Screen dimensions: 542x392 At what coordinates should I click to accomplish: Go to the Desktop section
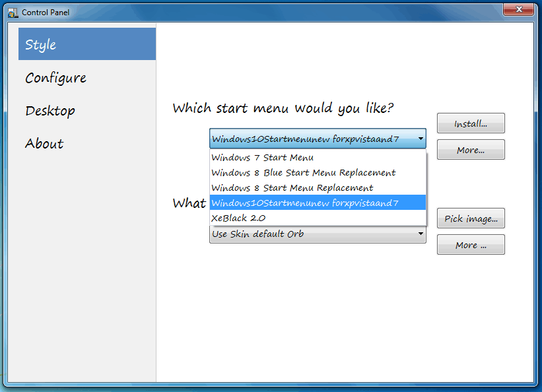pos(50,111)
